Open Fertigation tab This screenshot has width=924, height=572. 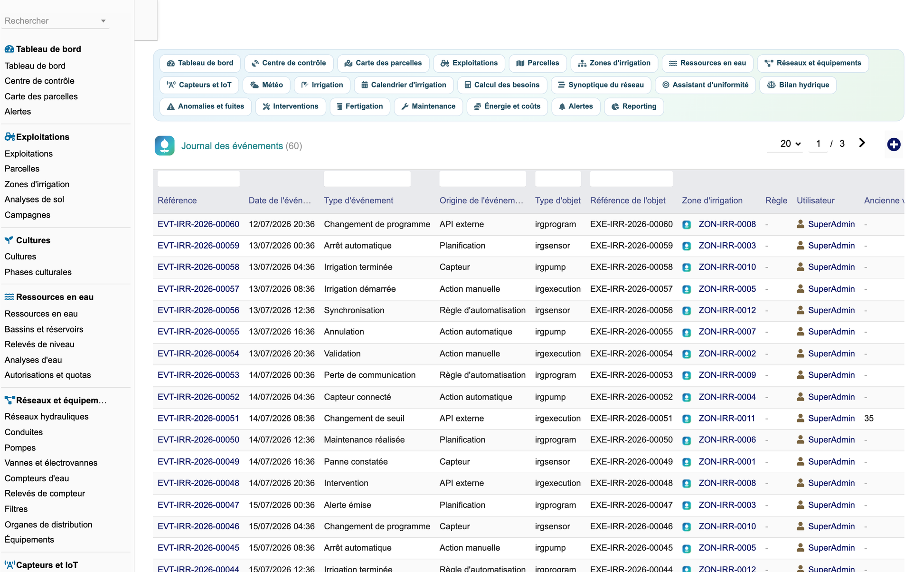(x=360, y=106)
